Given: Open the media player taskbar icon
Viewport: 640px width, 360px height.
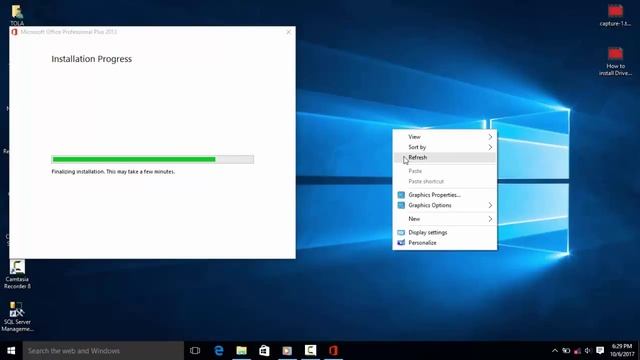Looking at the screenshot, I should (x=287, y=351).
